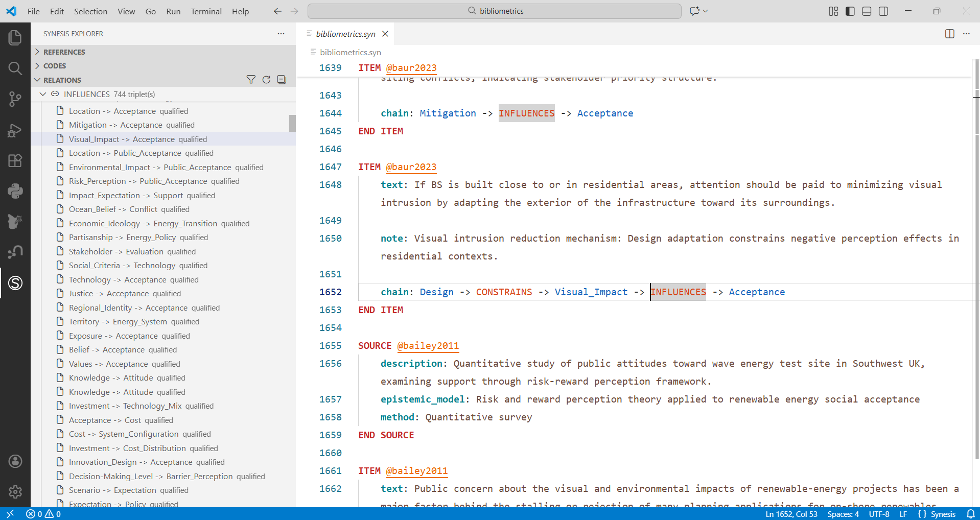The width and height of the screenshot is (980, 520).
Task: Open the Source Control view
Action: (15, 99)
